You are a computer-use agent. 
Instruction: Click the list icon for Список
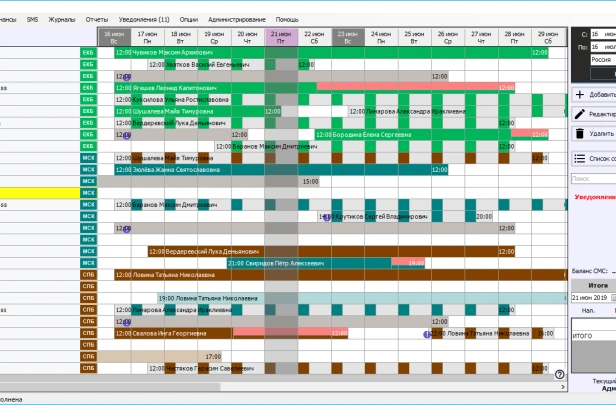580,158
